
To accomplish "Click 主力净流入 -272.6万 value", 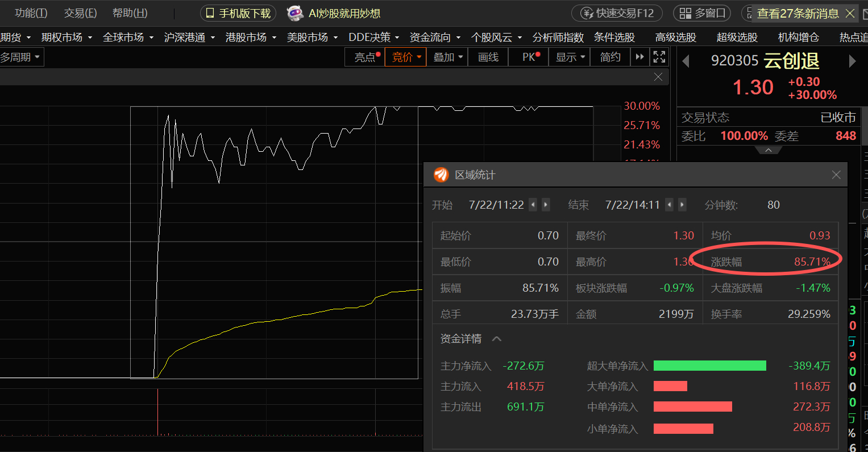I will (x=524, y=366).
